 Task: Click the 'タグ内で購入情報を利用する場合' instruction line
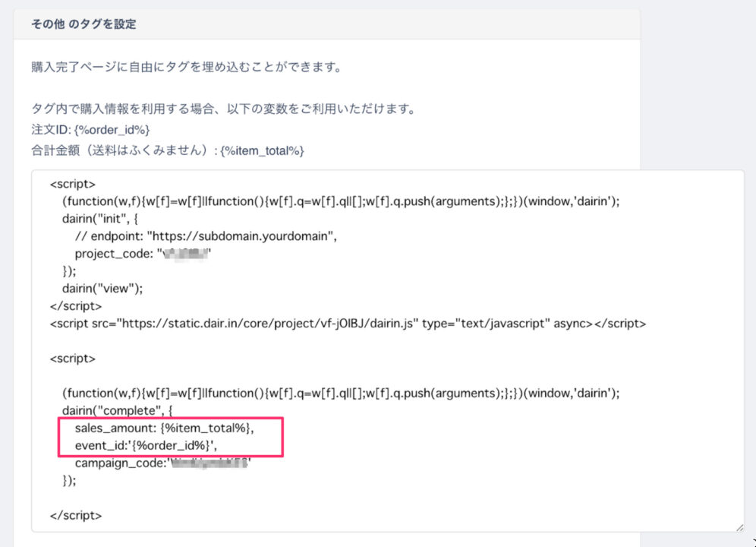(x=224, y=109)
